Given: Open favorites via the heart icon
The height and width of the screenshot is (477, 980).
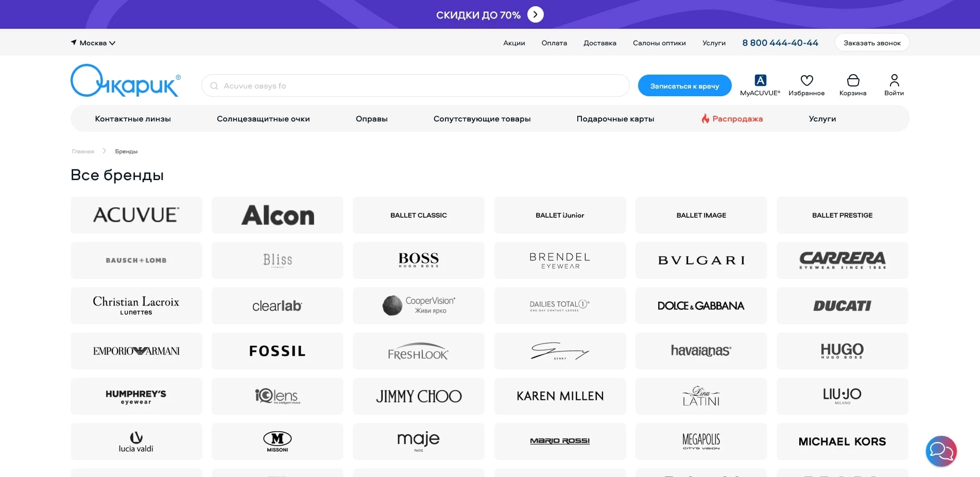Looking at the screenshot, I should tap(806, 81).
